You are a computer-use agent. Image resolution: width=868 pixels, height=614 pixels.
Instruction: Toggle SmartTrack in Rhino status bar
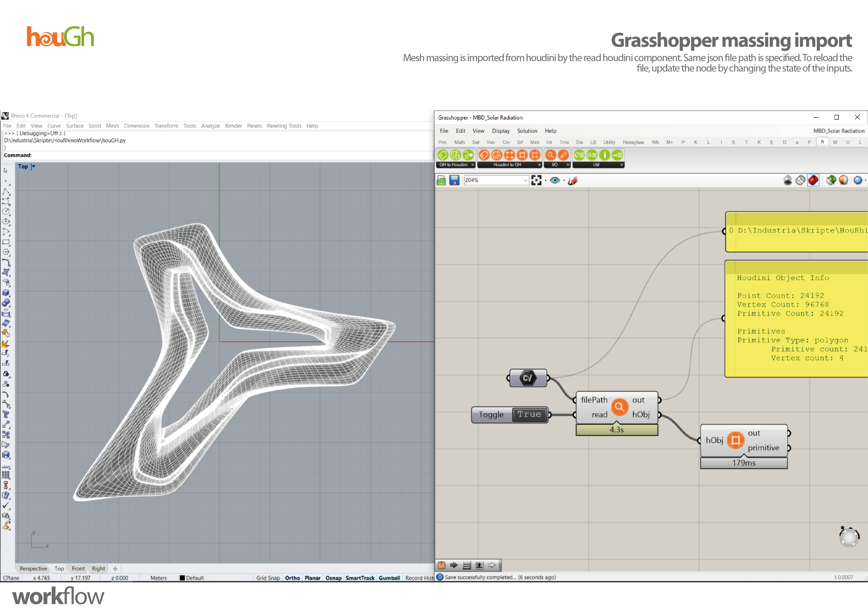pos(360,578)
